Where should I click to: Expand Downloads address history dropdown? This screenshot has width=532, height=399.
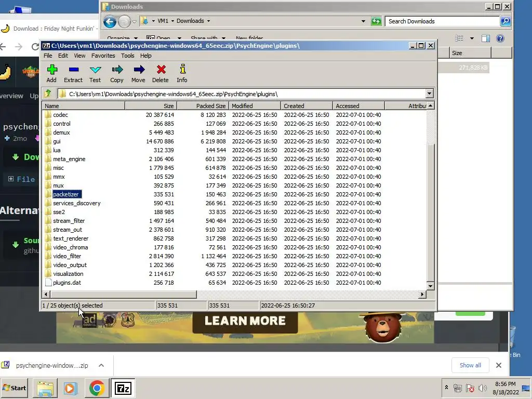coord(363,21)
